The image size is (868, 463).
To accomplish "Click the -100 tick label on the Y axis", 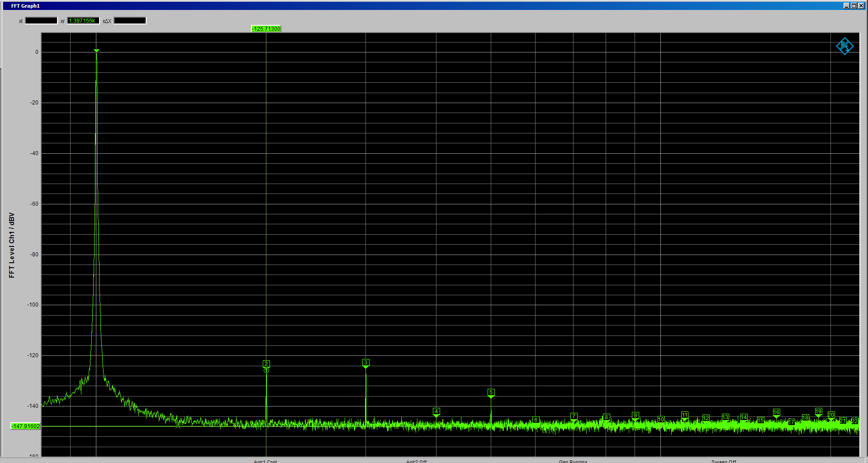I will point(33,305).
